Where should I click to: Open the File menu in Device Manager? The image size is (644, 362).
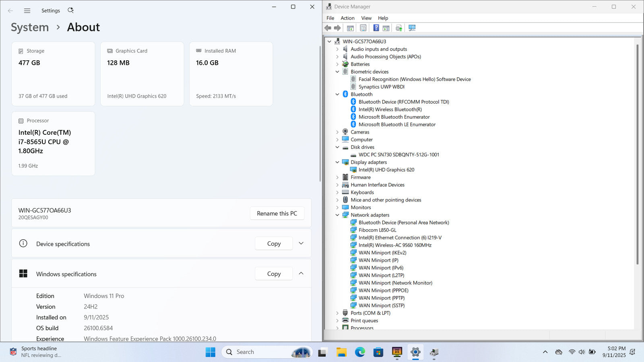[330, 18]
